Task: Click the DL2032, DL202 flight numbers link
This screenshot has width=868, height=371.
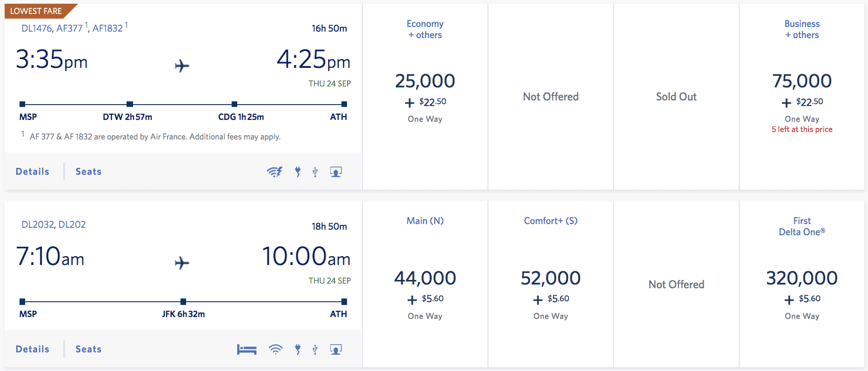Action: (53, 225)
